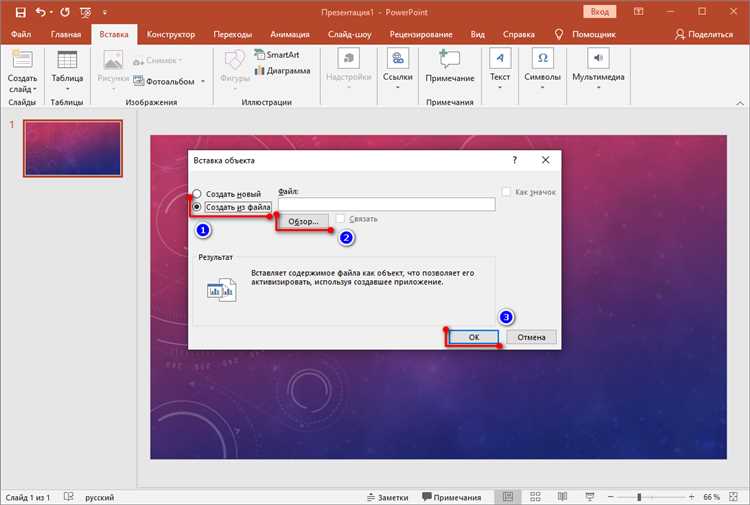Select the Создать из файла radio button
The width and height of the screenshot is (750, 505).
pos(197,207)
